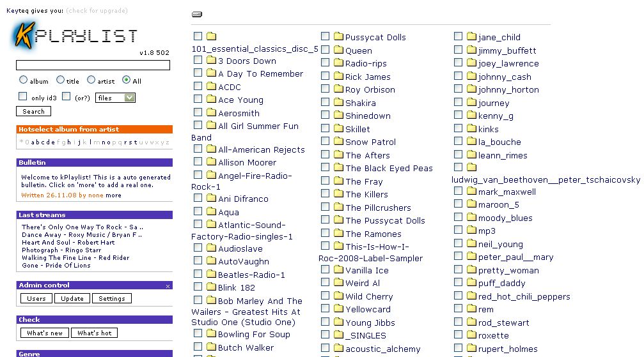Select the All search radio button
This screenshot has height=357, width=644.
tap(127, 80)
